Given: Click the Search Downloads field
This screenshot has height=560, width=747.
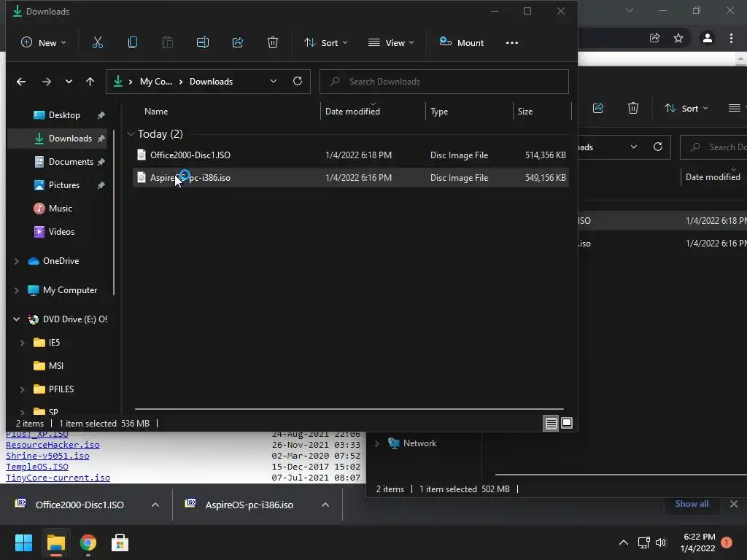Looking at the screenshot, I should [x=444, y=82].
